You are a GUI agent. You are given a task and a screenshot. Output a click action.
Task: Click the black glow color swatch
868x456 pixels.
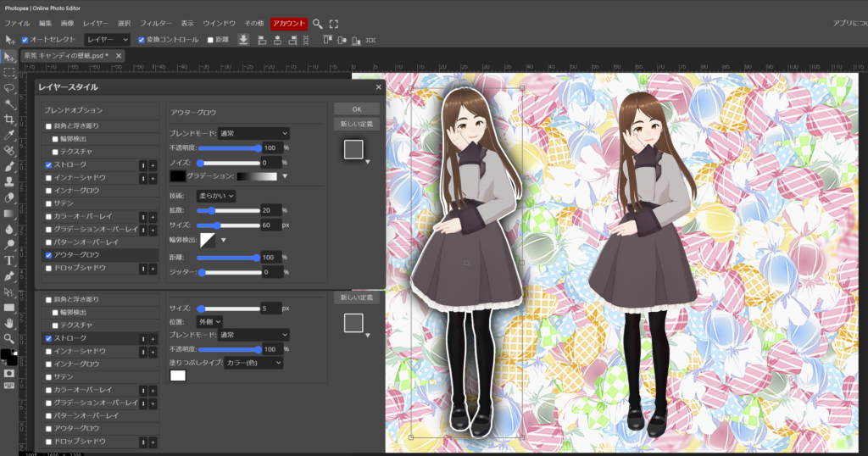point(177,176)
